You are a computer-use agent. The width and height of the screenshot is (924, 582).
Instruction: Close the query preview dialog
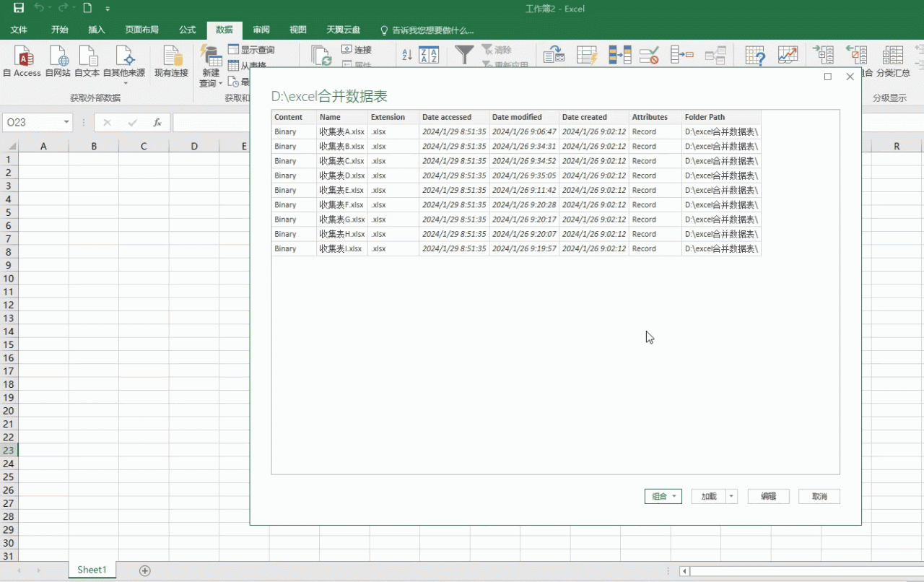(850, 77)
